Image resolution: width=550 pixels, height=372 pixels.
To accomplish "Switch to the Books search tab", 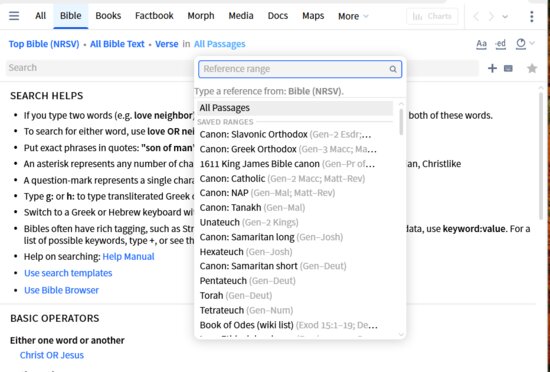I will tap(108, 16).
